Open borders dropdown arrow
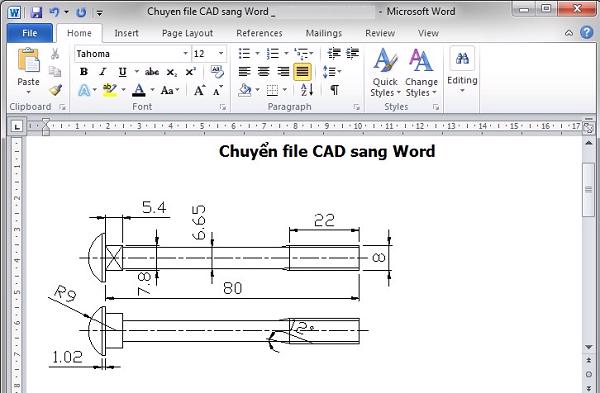This screenshot has height=393, width=600. pos(285,90)
